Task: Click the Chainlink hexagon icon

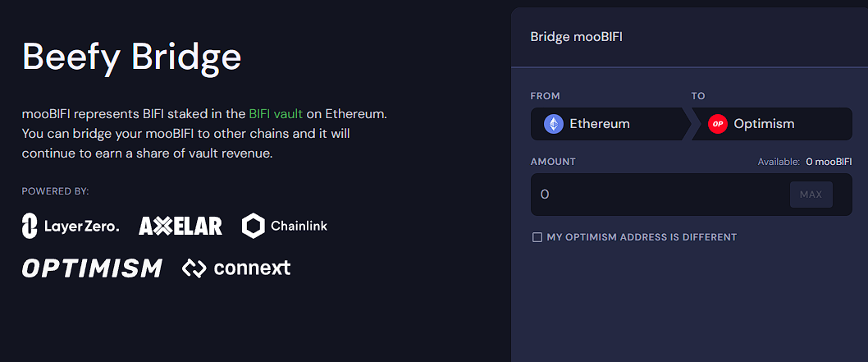Action: (x=254, y=226)
